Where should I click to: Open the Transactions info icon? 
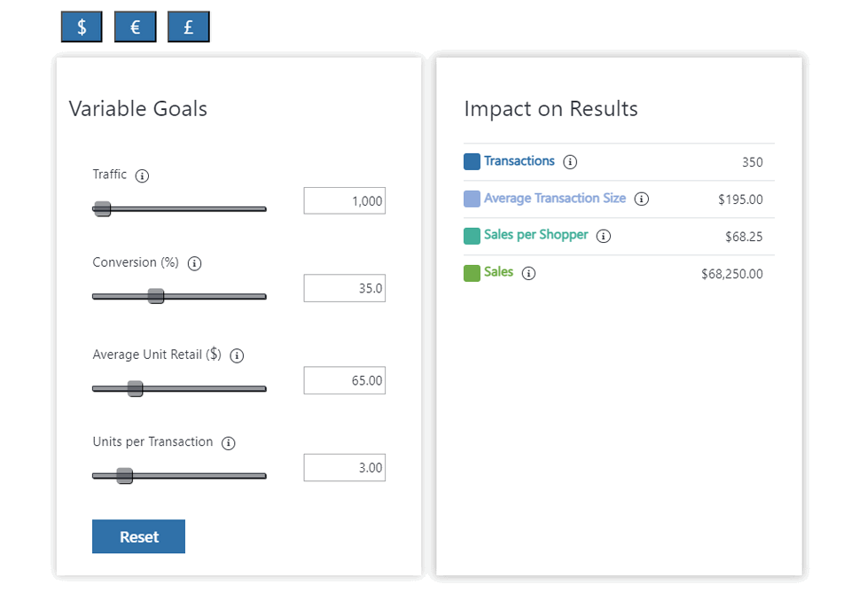[571, 161]
